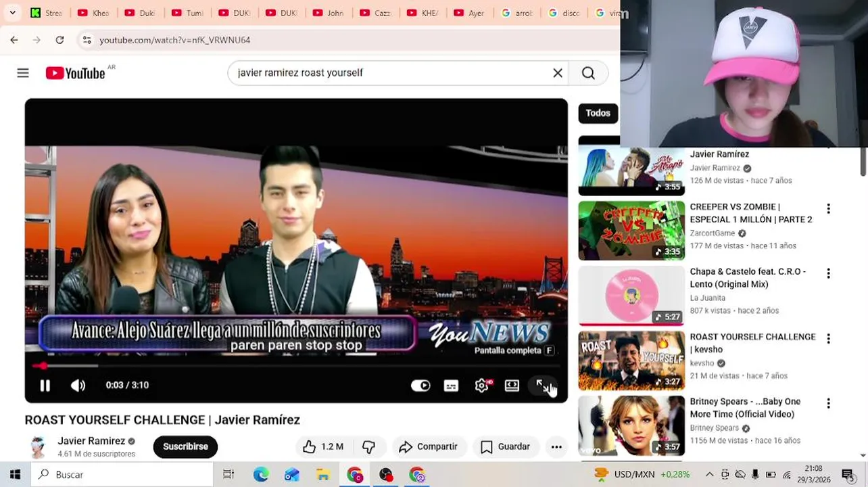Show hidden system tray icons
868x487 pixels.
point(709,474)
